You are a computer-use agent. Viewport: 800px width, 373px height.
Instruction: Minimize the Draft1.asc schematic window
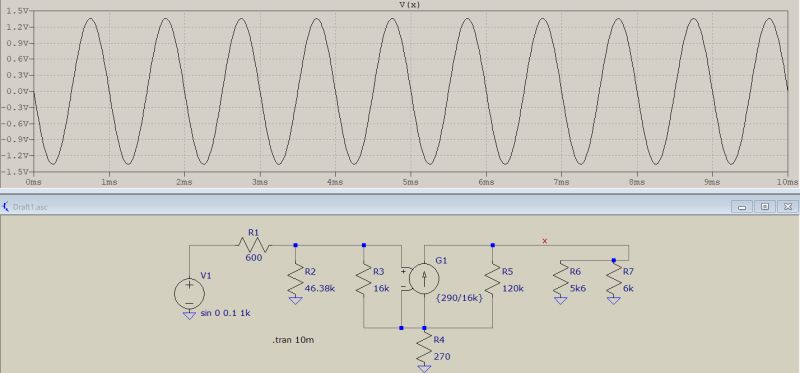[x=741, y=207]
